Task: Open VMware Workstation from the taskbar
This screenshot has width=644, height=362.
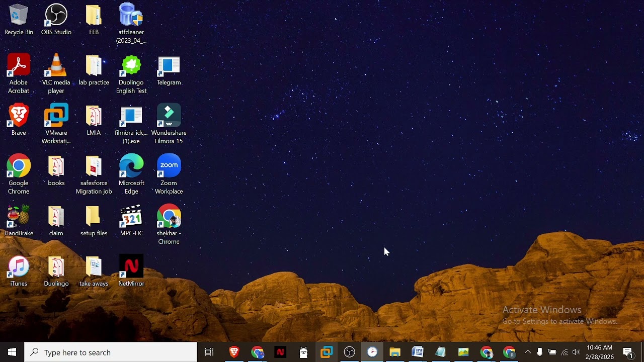Action: 327,352
